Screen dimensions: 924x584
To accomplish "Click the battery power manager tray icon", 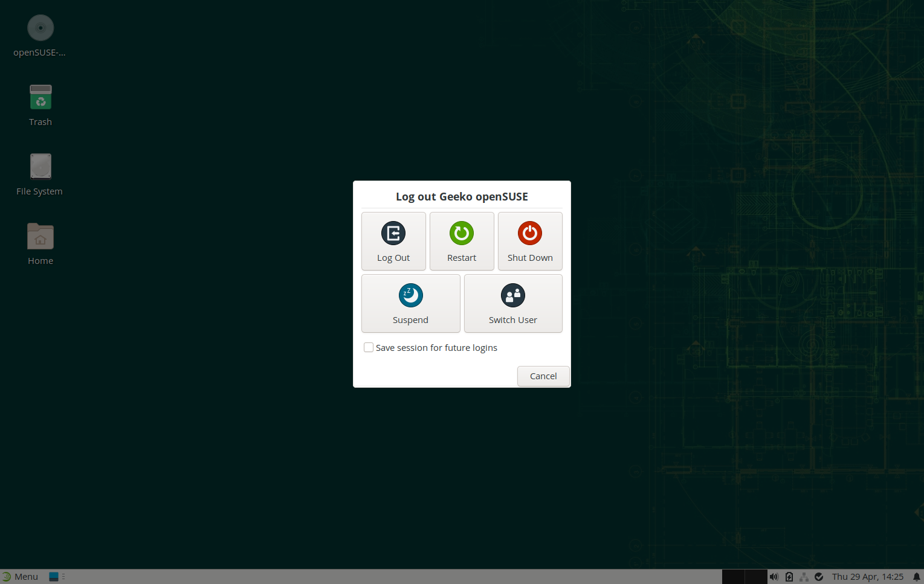I will coord(789,577).
